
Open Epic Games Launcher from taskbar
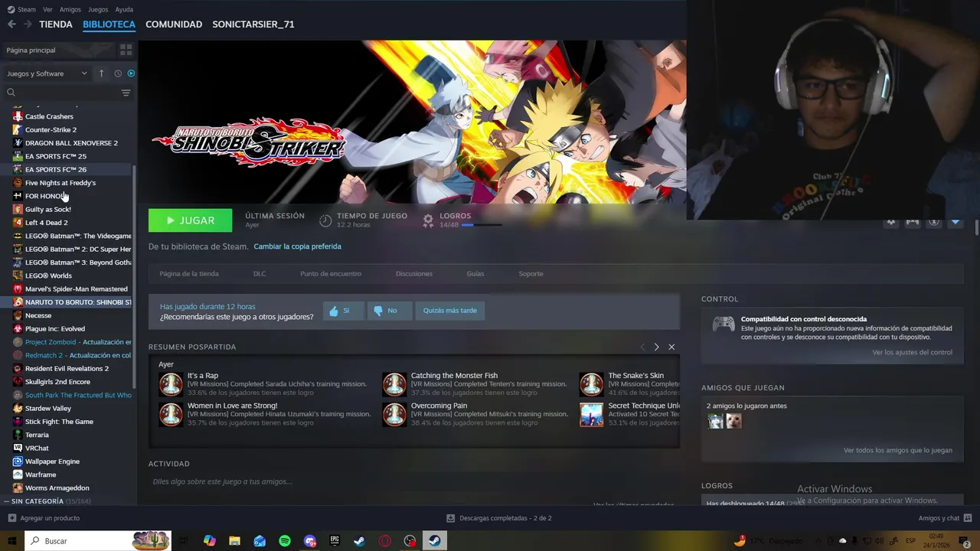335,541
